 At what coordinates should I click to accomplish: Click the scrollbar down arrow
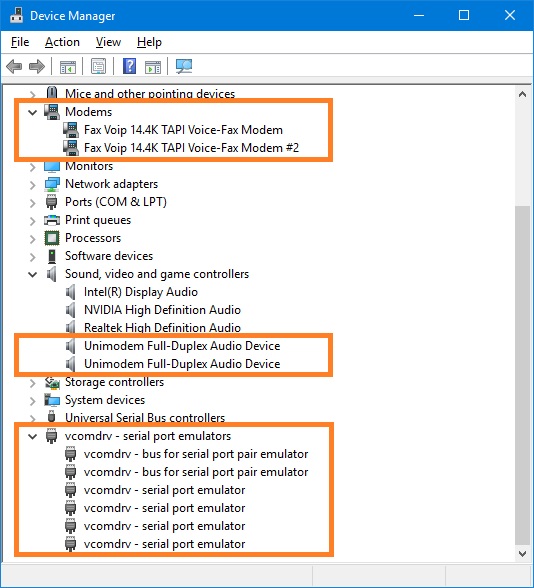522,553
